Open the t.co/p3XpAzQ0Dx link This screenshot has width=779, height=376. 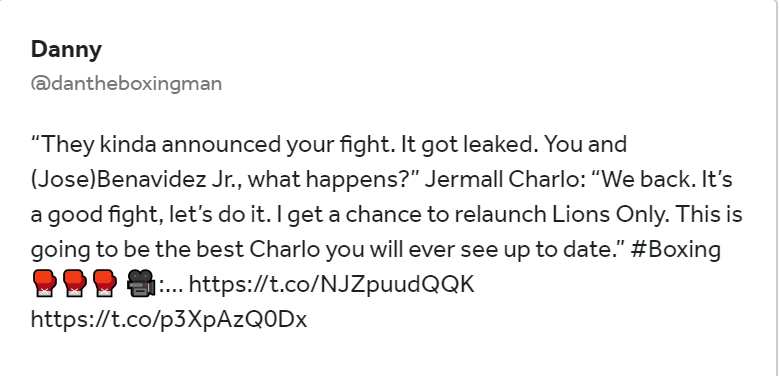click(x=169, y=319)
